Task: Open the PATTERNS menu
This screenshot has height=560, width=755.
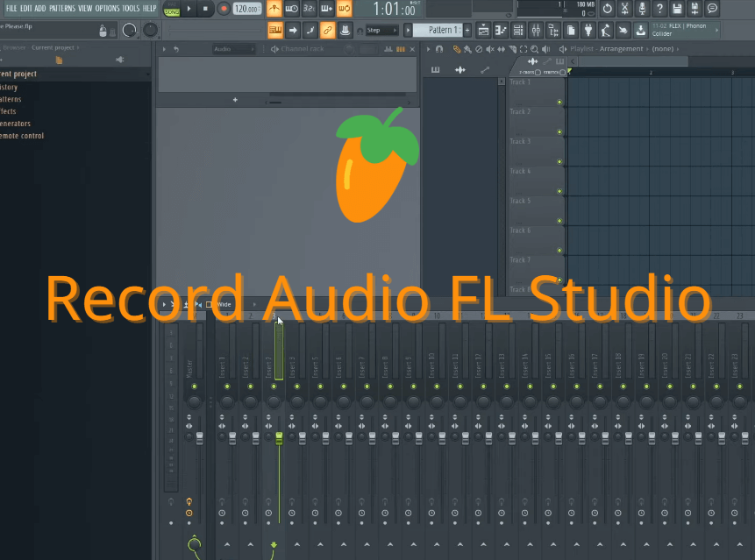Action: point(62,8)
